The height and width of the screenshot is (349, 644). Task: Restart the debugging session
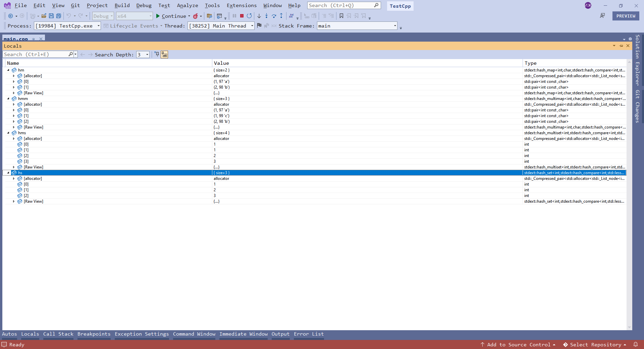pos(249,16)
